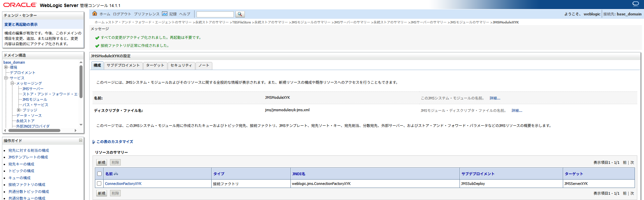Click the record chart icon
644x200 pixels.
point(165,14)
